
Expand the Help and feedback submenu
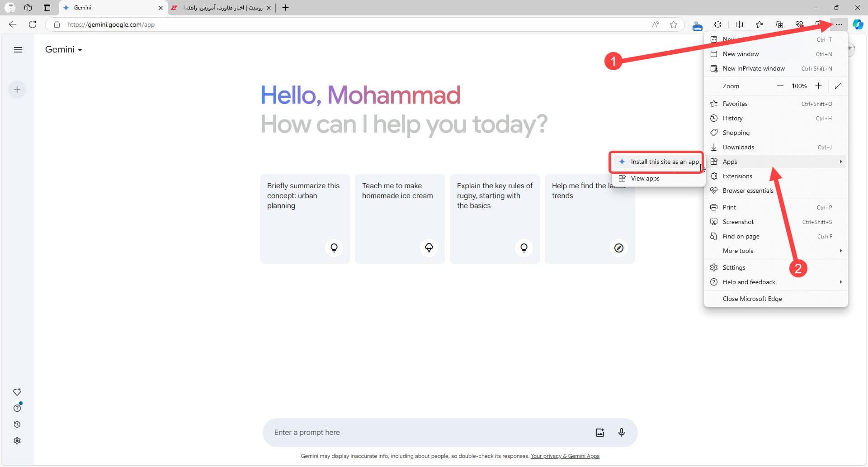point(776,282)
